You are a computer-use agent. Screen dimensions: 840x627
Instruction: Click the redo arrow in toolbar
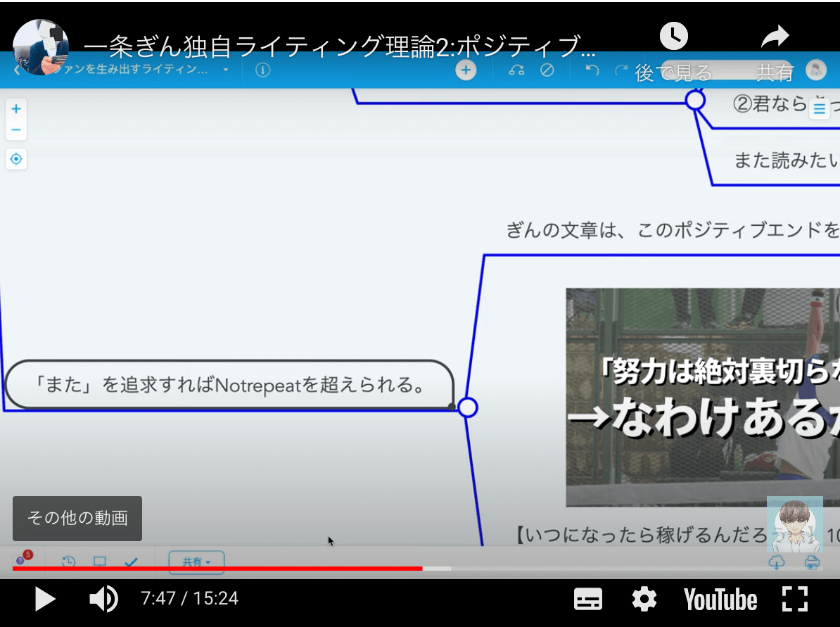coord(621,70)
